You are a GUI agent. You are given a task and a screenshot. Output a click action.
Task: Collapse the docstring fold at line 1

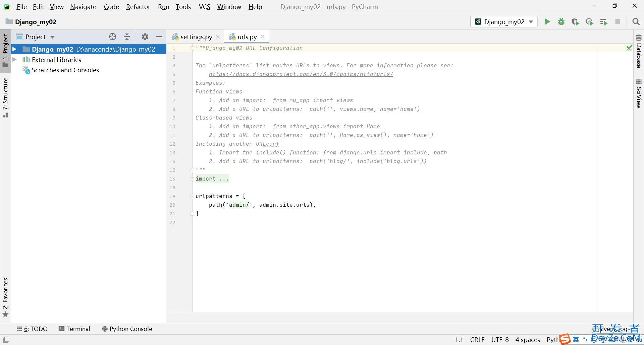(192, 48)
